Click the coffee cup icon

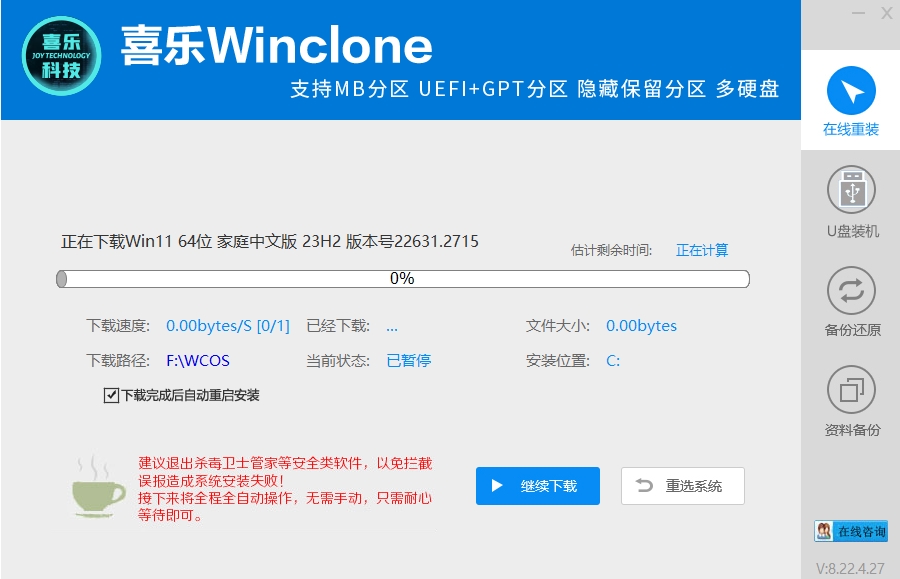point(98,487)
